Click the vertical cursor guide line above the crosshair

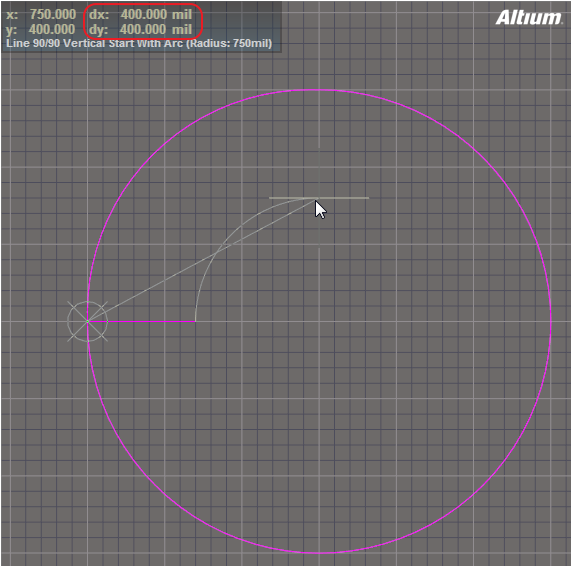coord(319,172)
